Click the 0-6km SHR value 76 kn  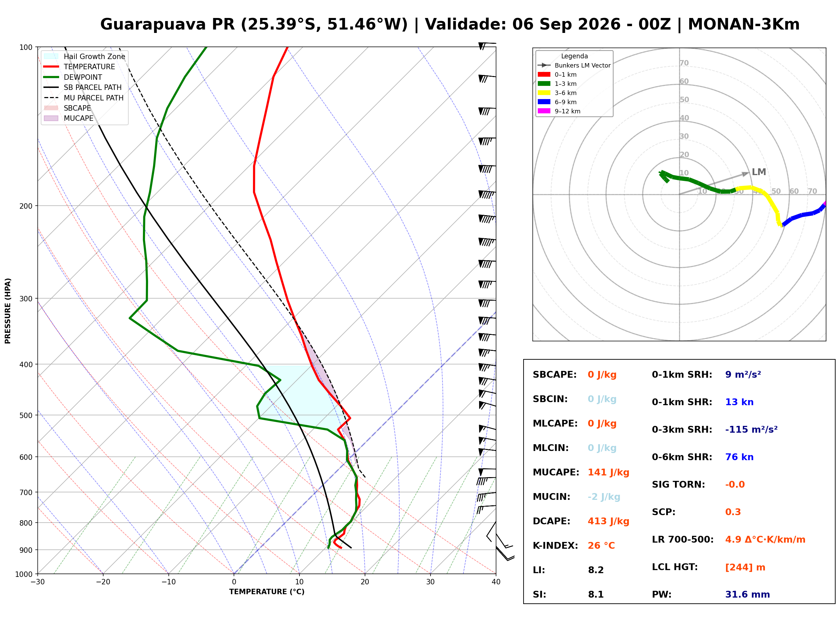(739, 457)
